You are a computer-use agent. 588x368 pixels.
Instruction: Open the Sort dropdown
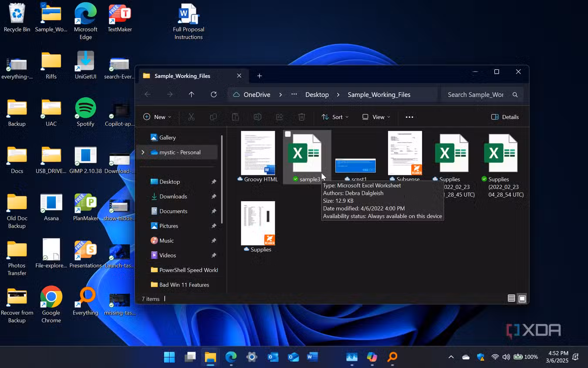[335, 117]
